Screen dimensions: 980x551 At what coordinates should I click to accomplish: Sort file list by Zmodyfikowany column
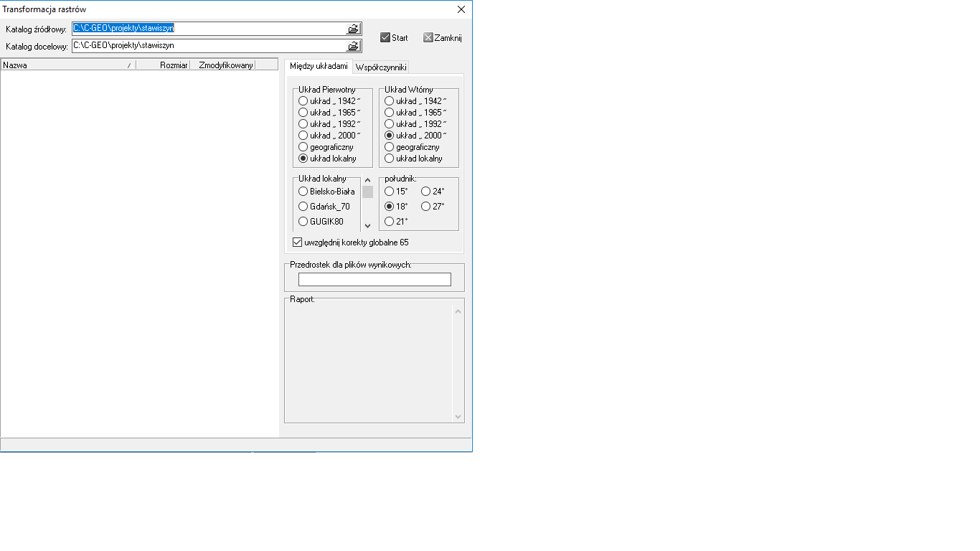tap(222, 65)
